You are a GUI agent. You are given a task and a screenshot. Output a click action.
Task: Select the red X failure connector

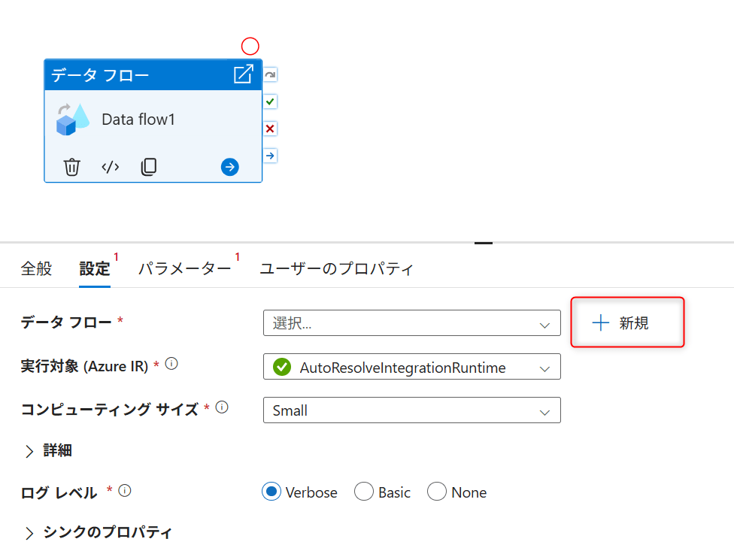click(x=270, y=129)
